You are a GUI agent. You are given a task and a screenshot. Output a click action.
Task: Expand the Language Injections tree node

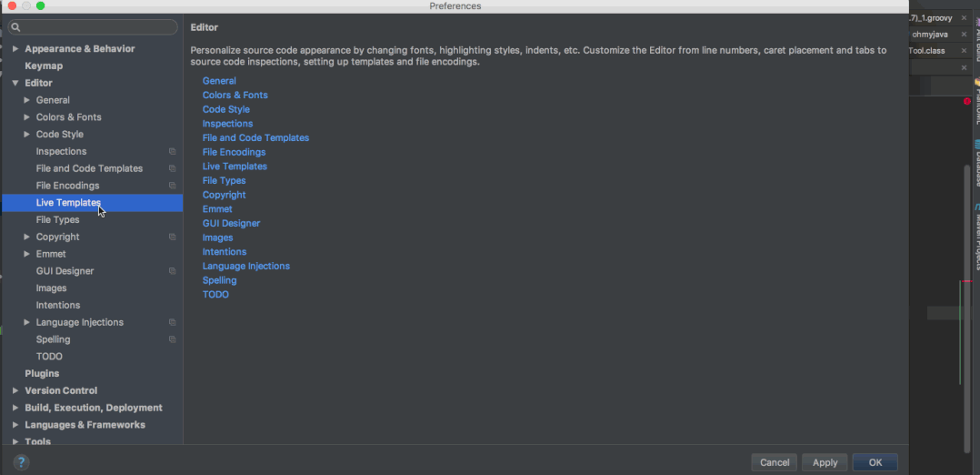click(x=27, y=322)
